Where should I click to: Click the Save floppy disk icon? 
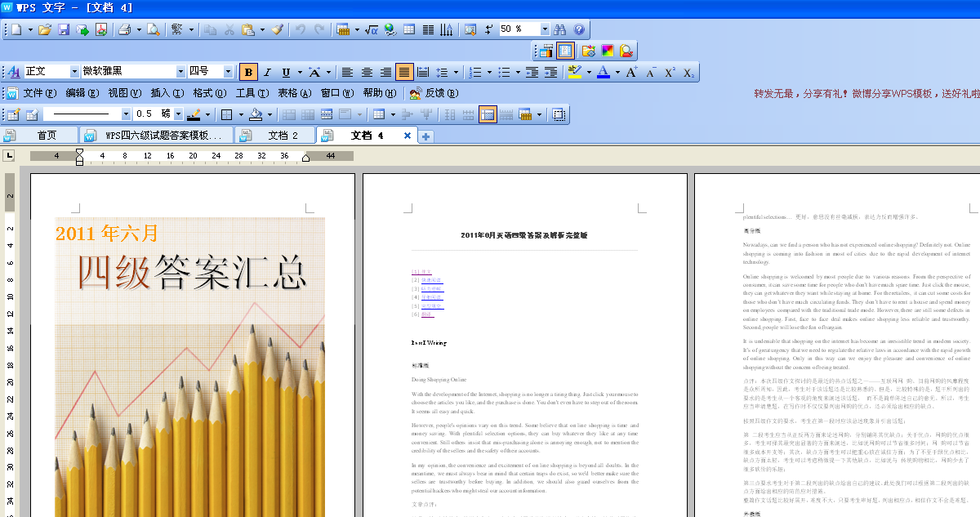[64, 29]
